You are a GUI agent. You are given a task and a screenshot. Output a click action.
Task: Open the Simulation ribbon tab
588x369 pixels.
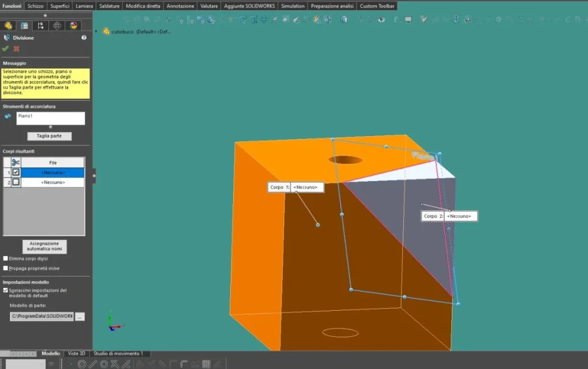[293, 6]
